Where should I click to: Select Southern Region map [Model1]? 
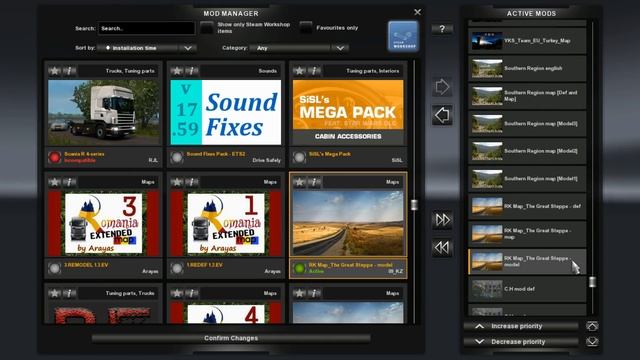[x=527, y=178]
